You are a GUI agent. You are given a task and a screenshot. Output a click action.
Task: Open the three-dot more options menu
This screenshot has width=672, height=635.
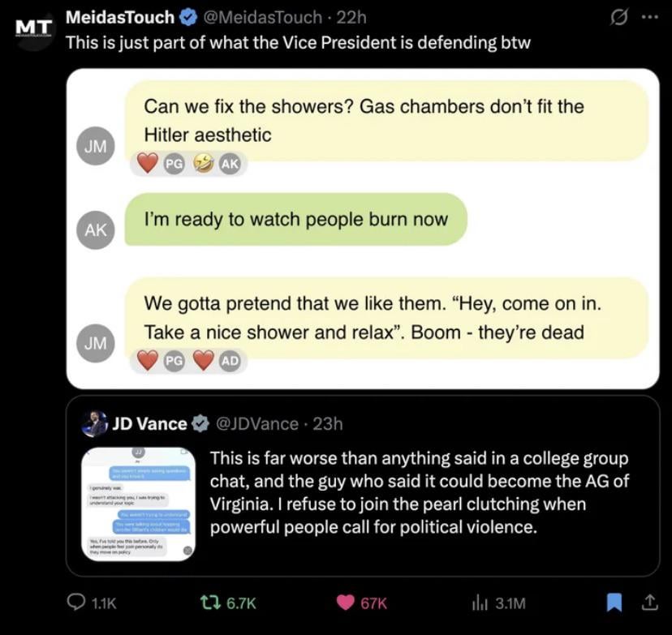point(649,17)
